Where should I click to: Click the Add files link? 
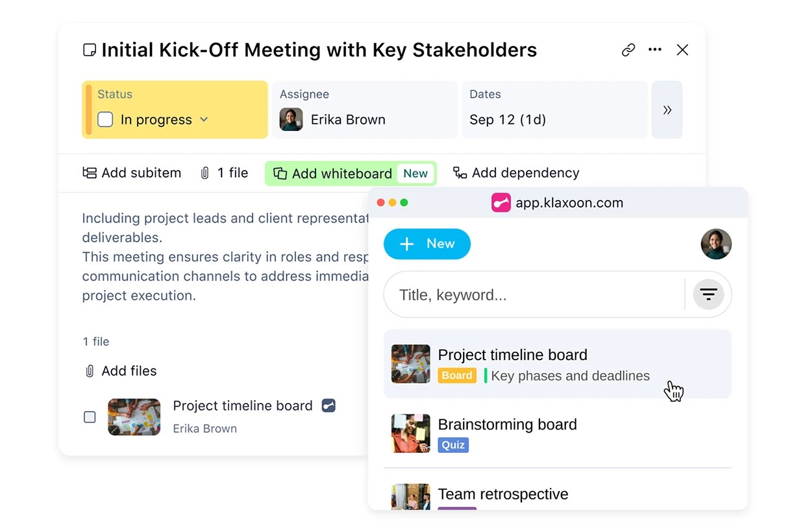128,370
